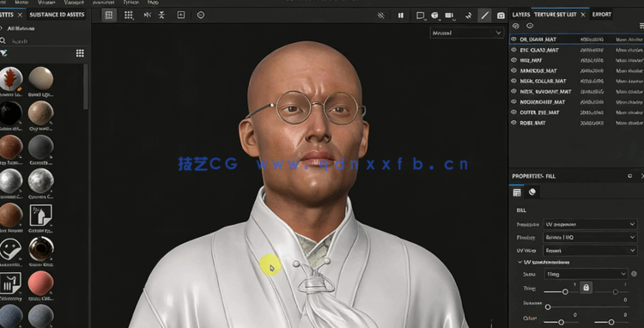Click the screenshot camera icon
The image size is (644, 328).
click(x=501, y=15)
